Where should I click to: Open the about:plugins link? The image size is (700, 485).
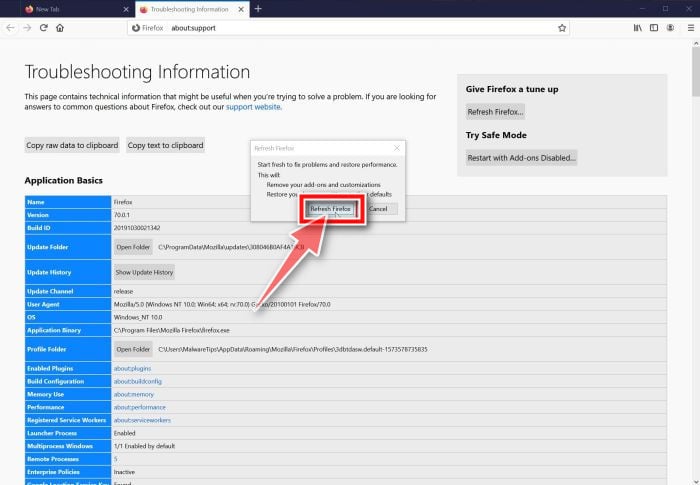pos(132,368)
